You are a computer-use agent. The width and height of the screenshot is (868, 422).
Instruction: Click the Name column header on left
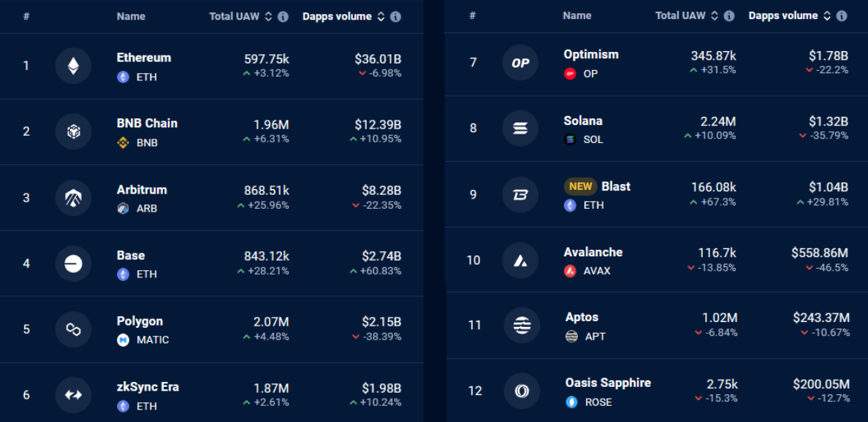pyautogui.click(x=131, y=16)
